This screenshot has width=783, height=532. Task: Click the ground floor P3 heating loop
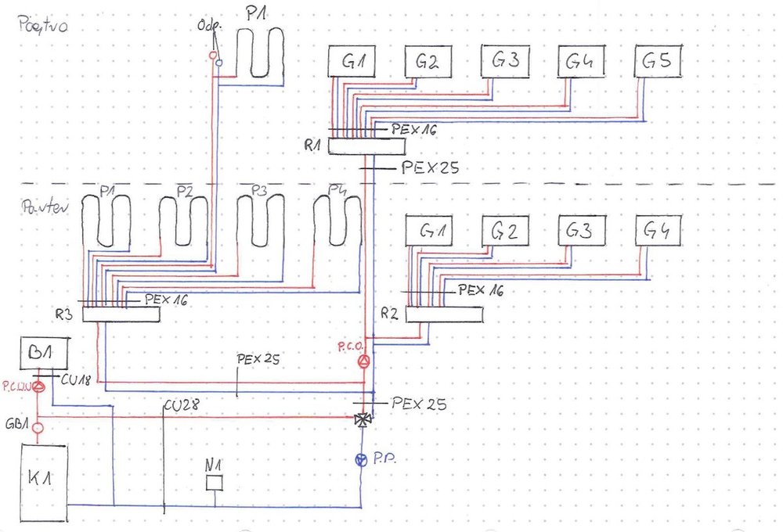pos(261,221)
